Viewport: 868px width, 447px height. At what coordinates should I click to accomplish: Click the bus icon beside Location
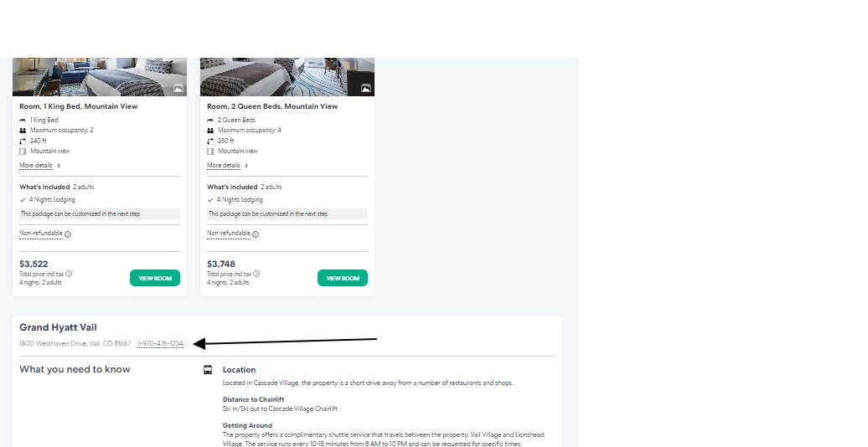(x=208, y=370)
